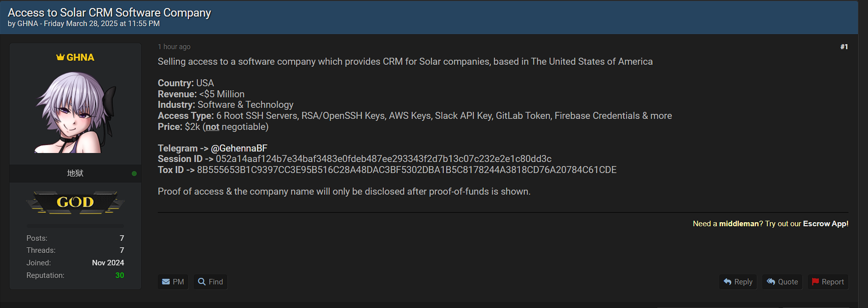Click the green online status dot
This screenshot has height=308, width=868.
(134, 174)
